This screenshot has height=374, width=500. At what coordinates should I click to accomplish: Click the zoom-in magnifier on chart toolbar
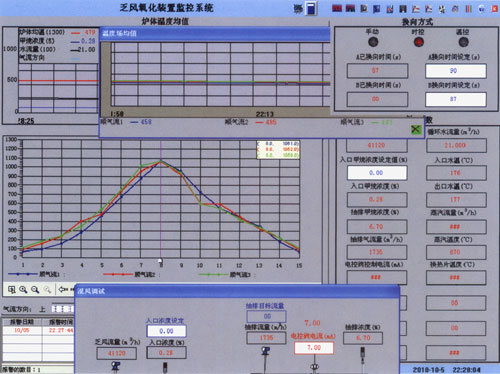coord(23,290)
